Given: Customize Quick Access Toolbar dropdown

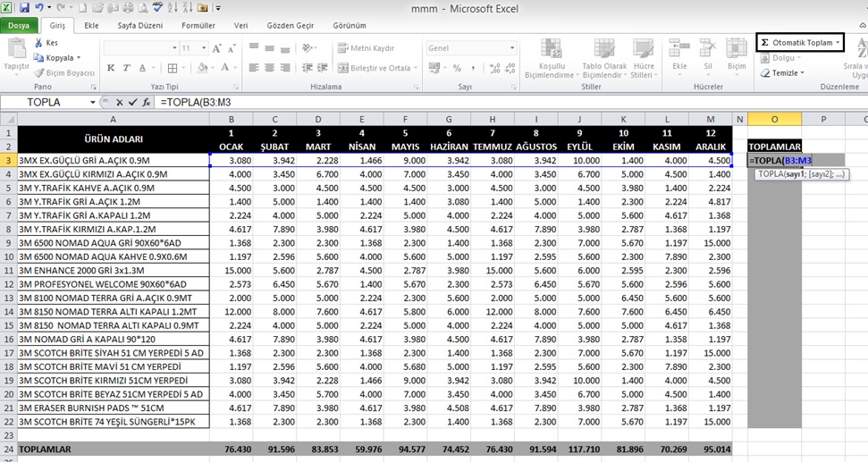Looking at the screenshot, I should coord(218,8).
